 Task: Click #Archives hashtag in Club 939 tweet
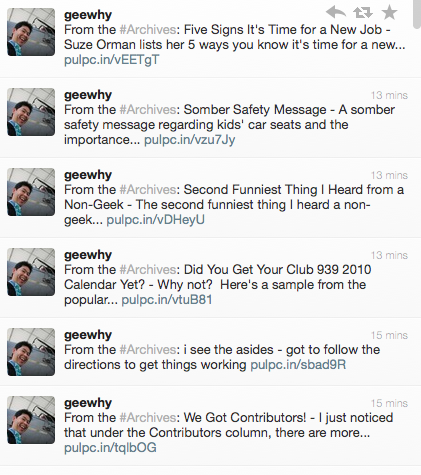click(x=148, y=270)
